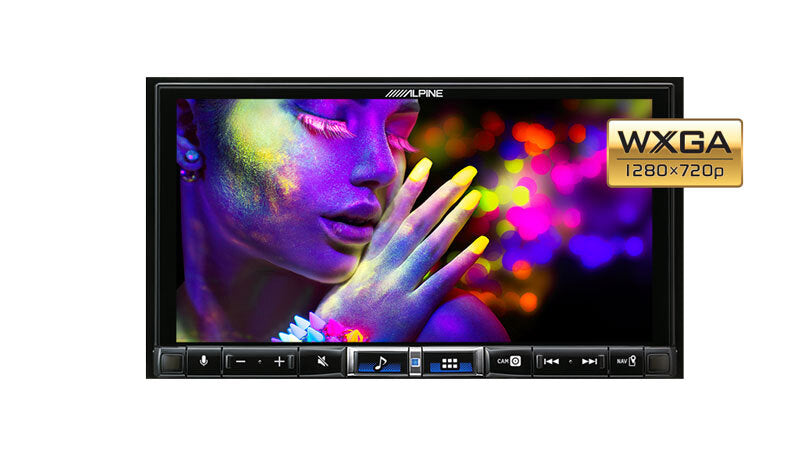Image resolution: width=800 pixels, height=449 pixels.
Task: Click the Alpine logo on the top bezel
Action: pyautogui.click(x=414, y=92)
